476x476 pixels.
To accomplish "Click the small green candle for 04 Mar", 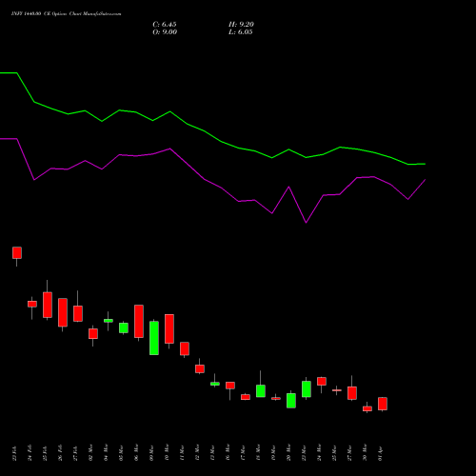I will [x=109, y=321].
